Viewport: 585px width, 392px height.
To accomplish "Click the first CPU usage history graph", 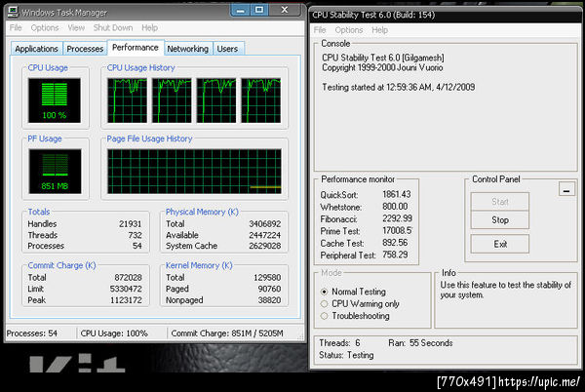I will click(x=127, y=100).
